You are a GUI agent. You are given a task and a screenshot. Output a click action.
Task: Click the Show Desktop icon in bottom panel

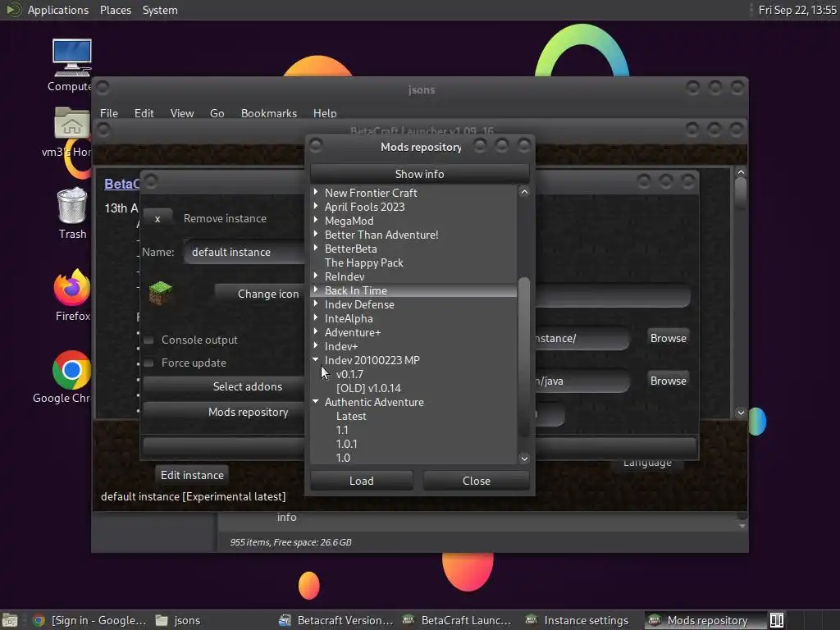tap(10, 620)
